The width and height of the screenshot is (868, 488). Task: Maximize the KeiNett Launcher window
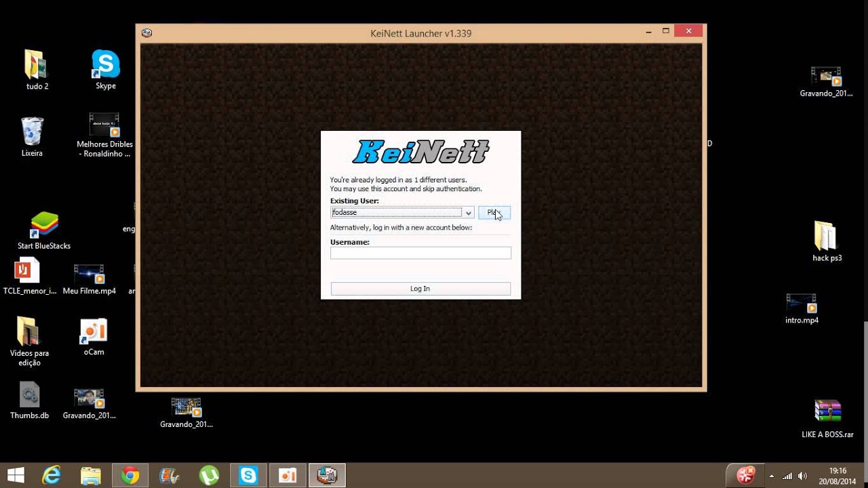[666, 31]
